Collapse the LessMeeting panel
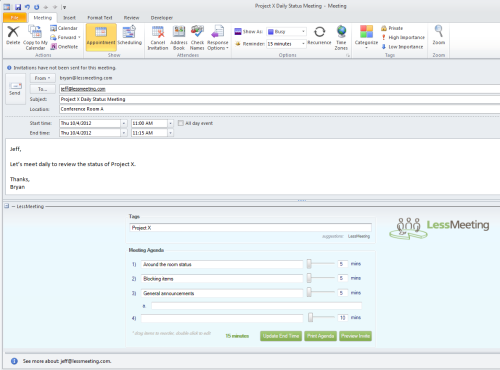This screenshot has height=370, width=500. click(7, 206)
